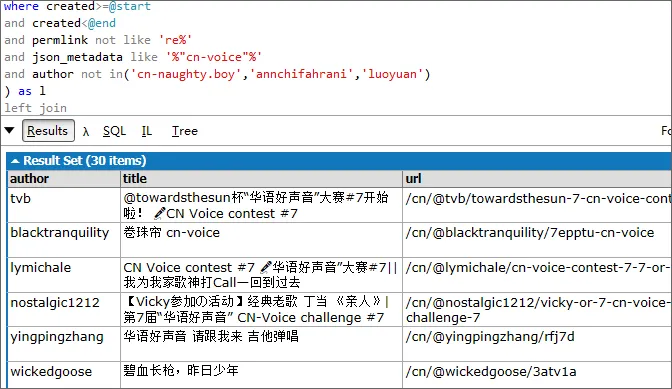Screen dimensions: 672x389
Task: Switch to the SQL tab
Action: point(114,131)
